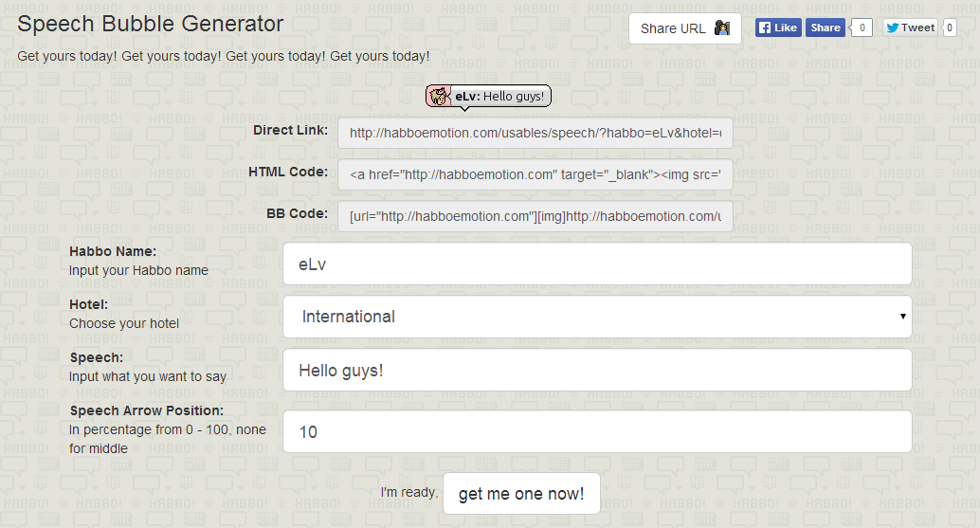The width and height of the screenshot is (980, 528).
Task: Like the page on Facebook
Action: click(778, 27)
